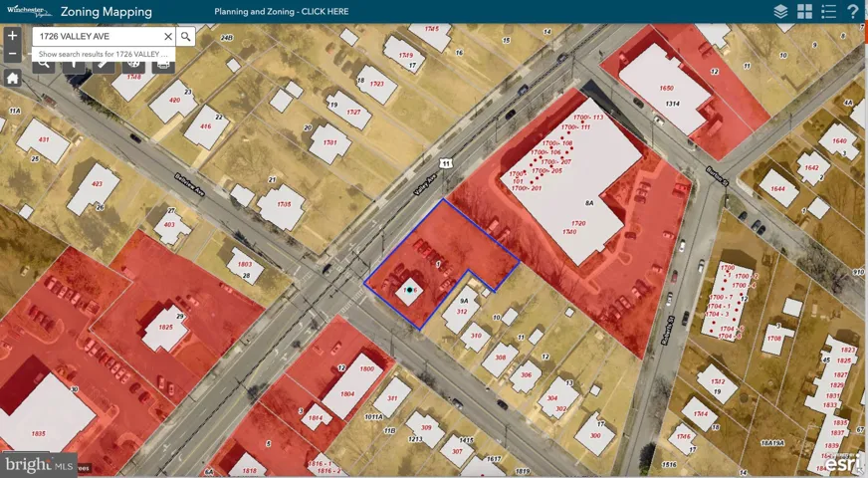
Task: Zoom out on the map
Action: pos(12,53)
